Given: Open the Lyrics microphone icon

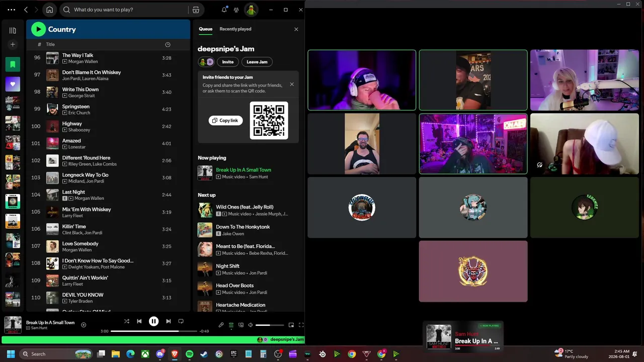Looking at the screenshot, I should point(221,325).
